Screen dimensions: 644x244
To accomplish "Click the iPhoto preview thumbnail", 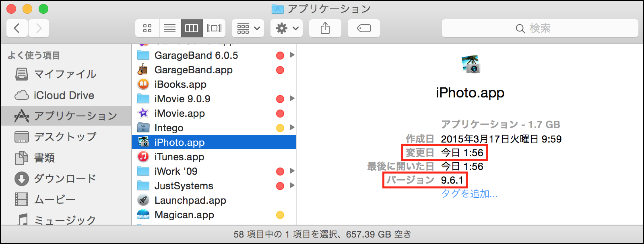I will click(x=471, y=64).
